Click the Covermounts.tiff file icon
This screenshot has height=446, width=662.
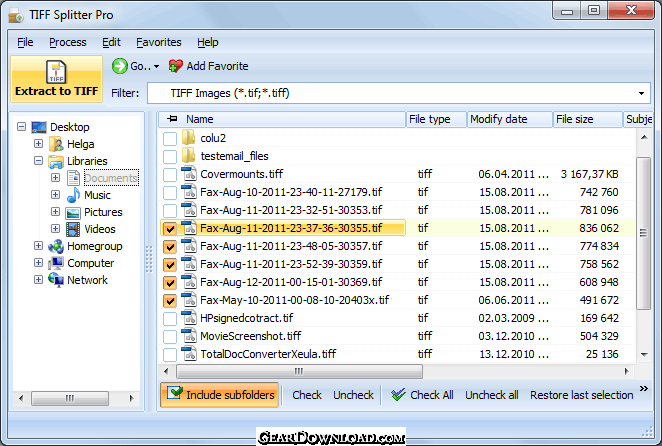[x=189, y=174]
